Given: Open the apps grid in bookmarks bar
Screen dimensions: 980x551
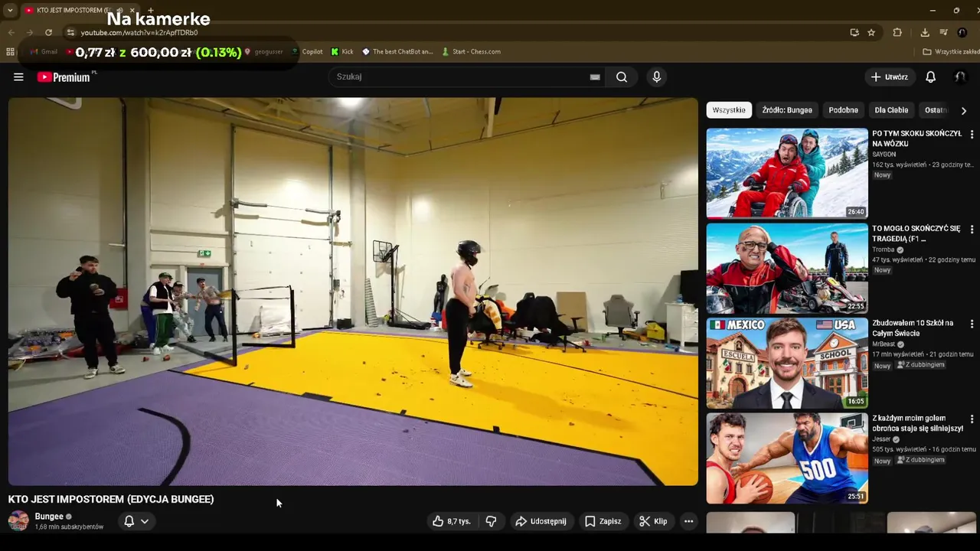Looking at the screenshot, I should (10, 52).
